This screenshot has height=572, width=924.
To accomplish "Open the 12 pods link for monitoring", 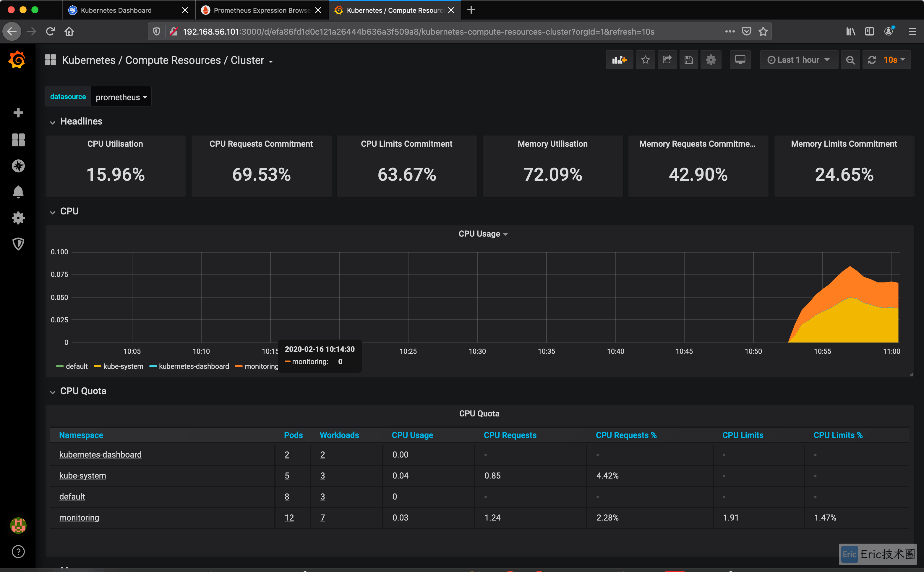I will tap(289, 518).
